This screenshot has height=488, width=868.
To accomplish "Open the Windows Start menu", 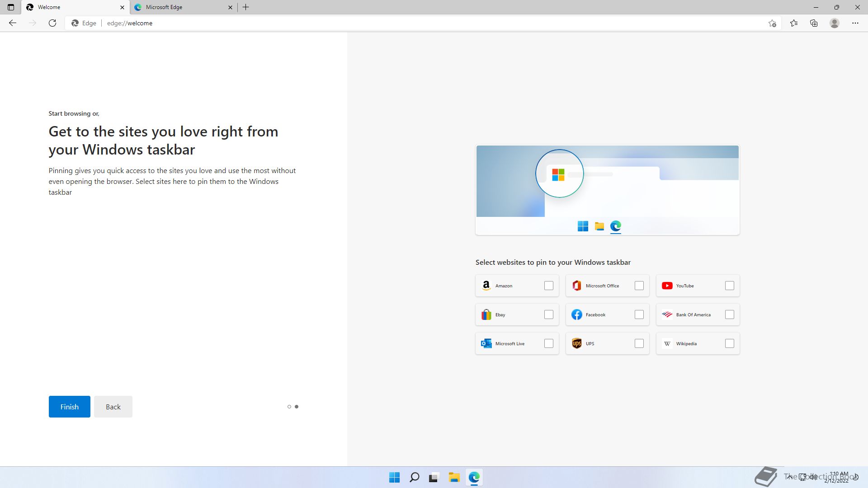I will point(394,477).
